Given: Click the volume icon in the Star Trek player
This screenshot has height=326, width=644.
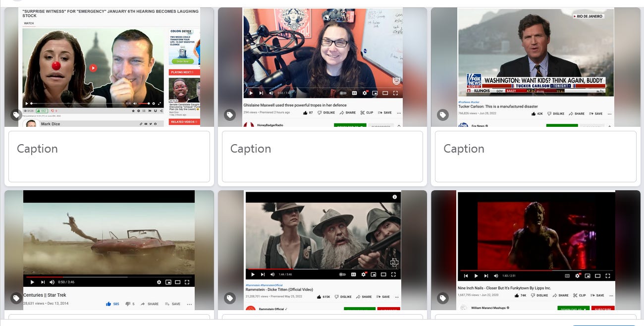Looking at the screenshot, I should pyautogui.click(x=52, y=282).
